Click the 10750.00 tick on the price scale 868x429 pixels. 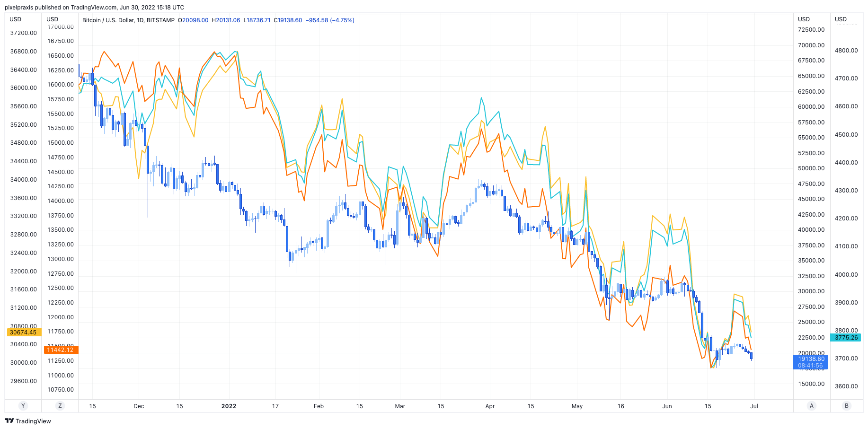[61, 390]
